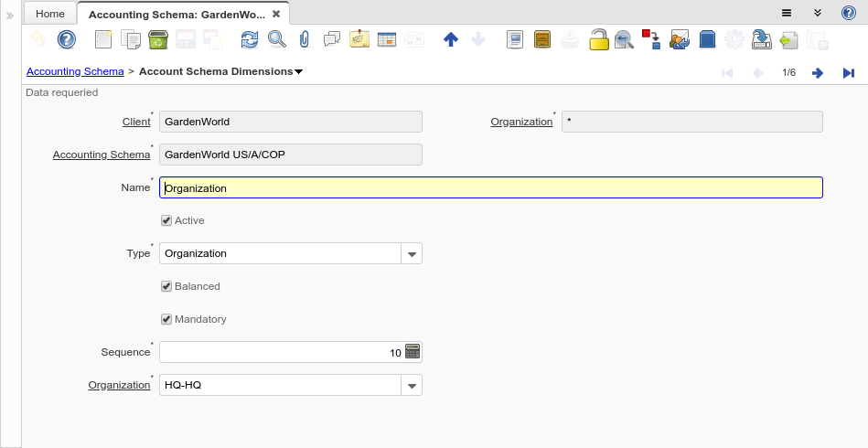Viewport: 868px width, 448px height.
Task: Create a new record with the New icon
Action: (103, 39)
